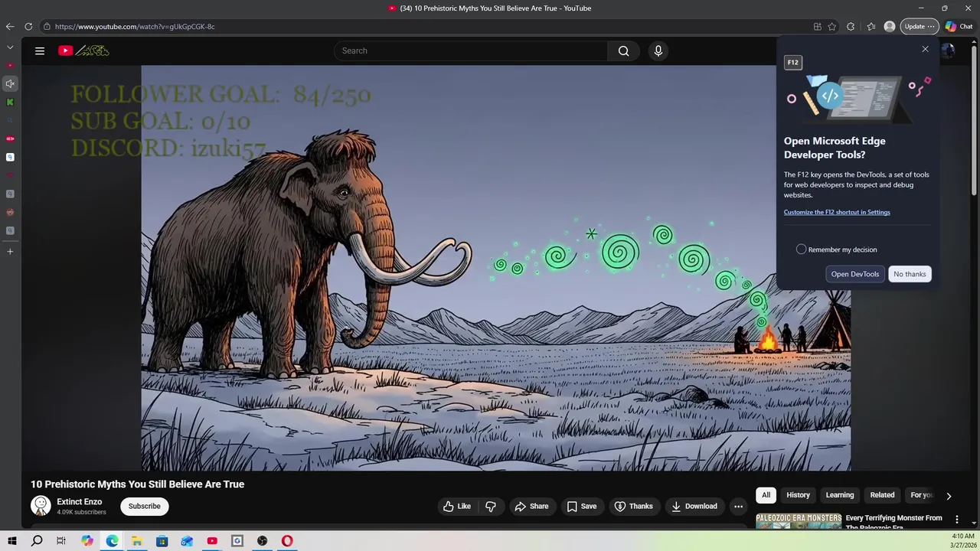
Task: Add page to favorites with star icon
Action: pos(832,26)
